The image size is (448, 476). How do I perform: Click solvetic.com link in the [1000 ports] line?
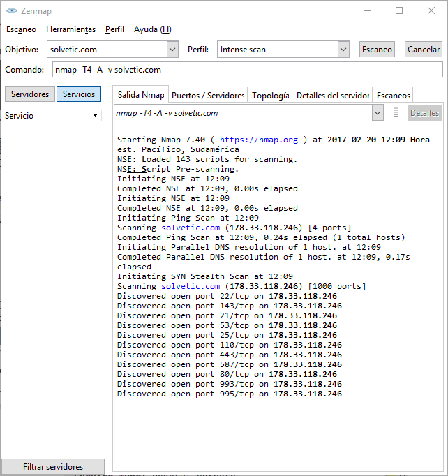click(191, 286)
